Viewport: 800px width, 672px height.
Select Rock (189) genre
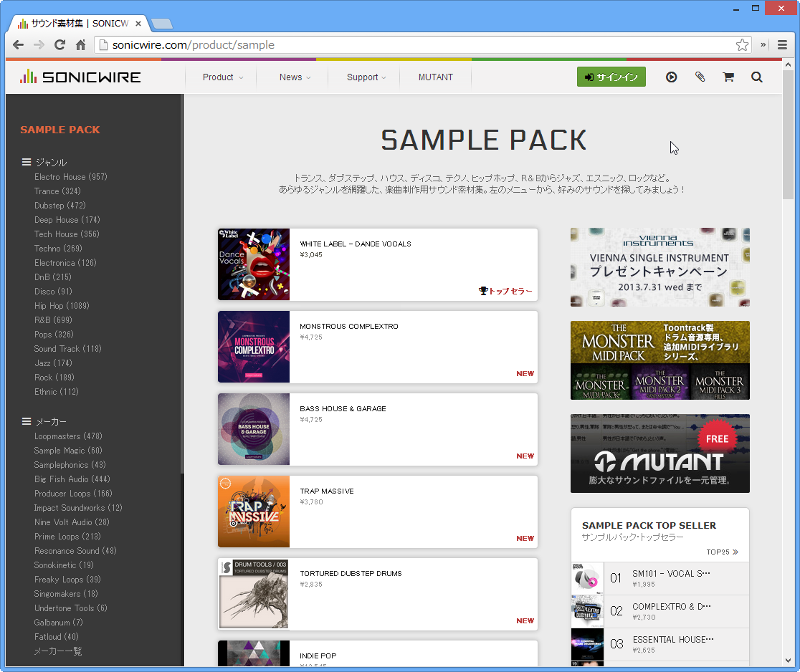[54, 378]
